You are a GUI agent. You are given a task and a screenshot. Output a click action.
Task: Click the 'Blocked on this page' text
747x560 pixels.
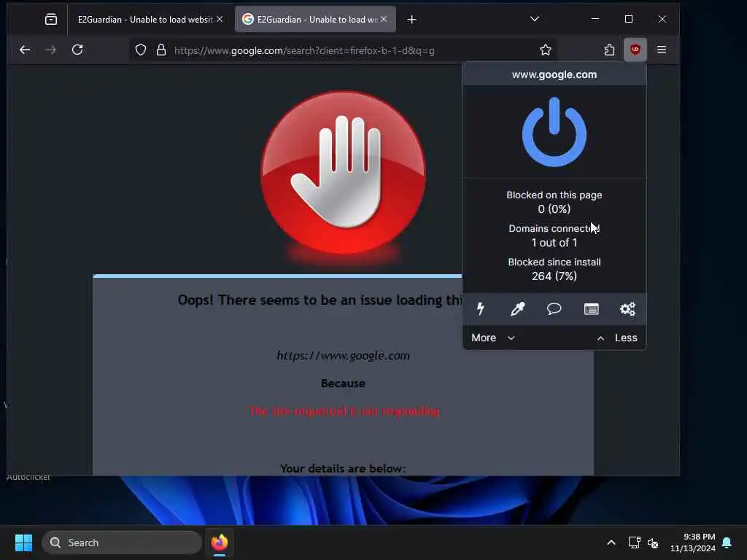tap(554, 195)
